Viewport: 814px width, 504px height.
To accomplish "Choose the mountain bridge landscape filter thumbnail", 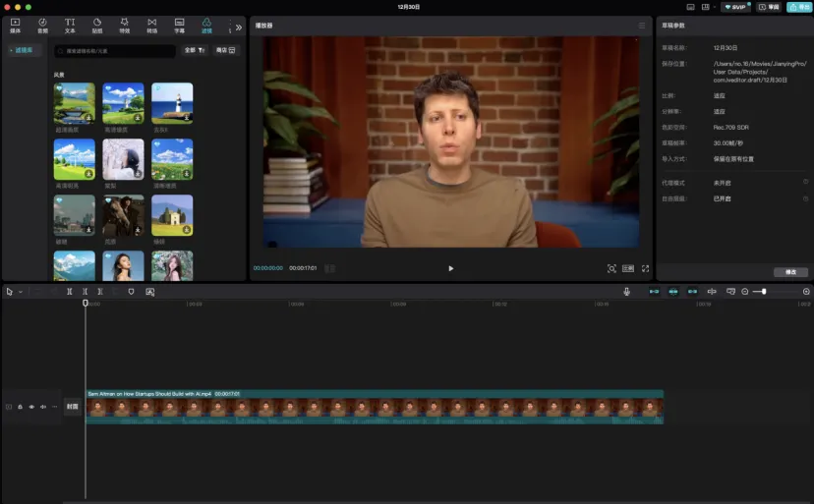I will click(75, 103).
